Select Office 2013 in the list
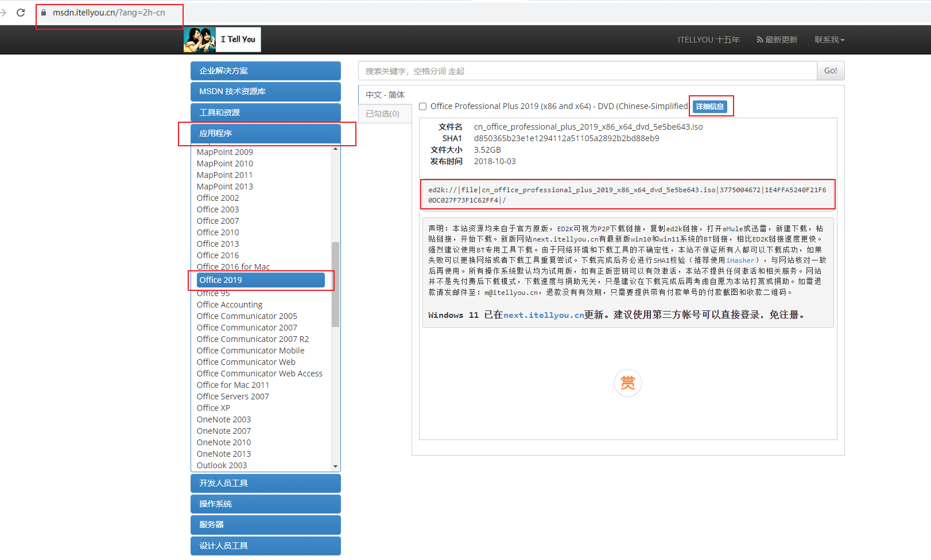The height and width of the screenshot is (560, 931). pos(218,244)
